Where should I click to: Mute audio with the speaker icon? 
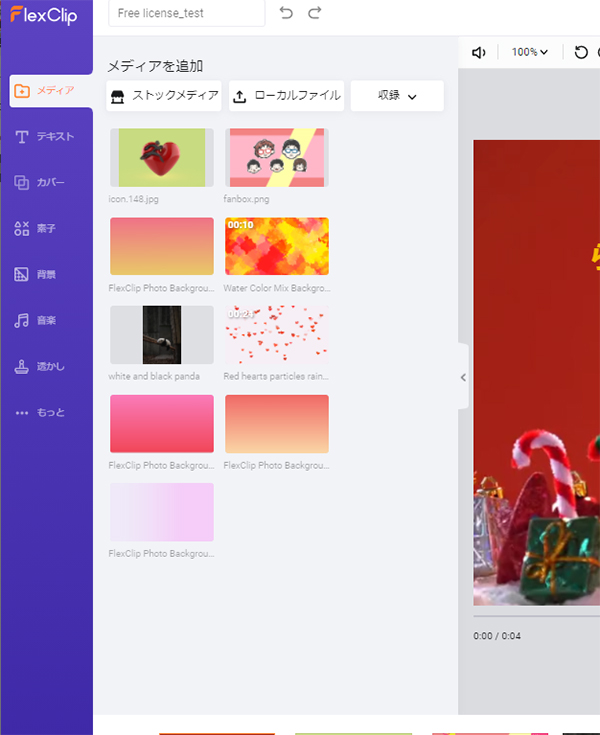479,52
